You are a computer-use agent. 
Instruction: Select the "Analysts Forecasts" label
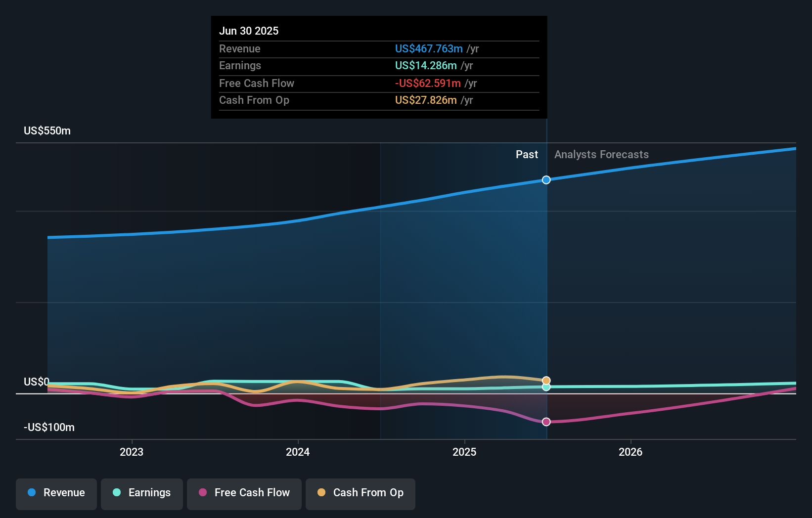pos(601,154)
